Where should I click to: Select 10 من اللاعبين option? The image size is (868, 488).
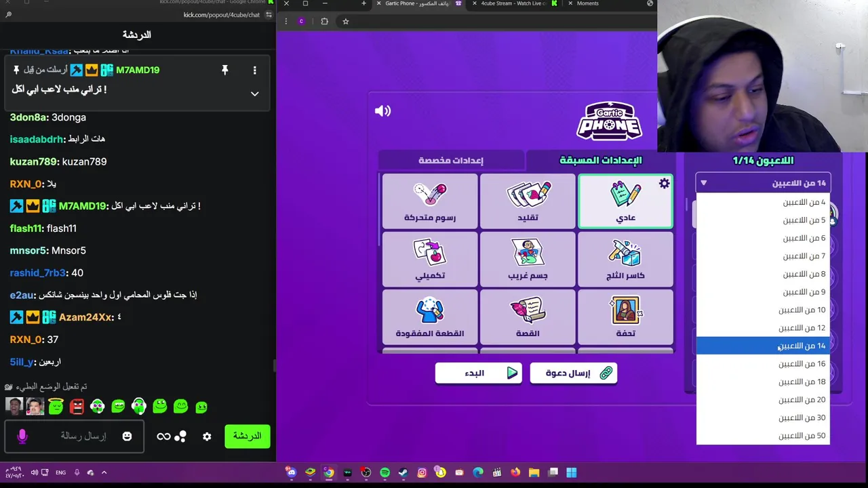point(763,310)
